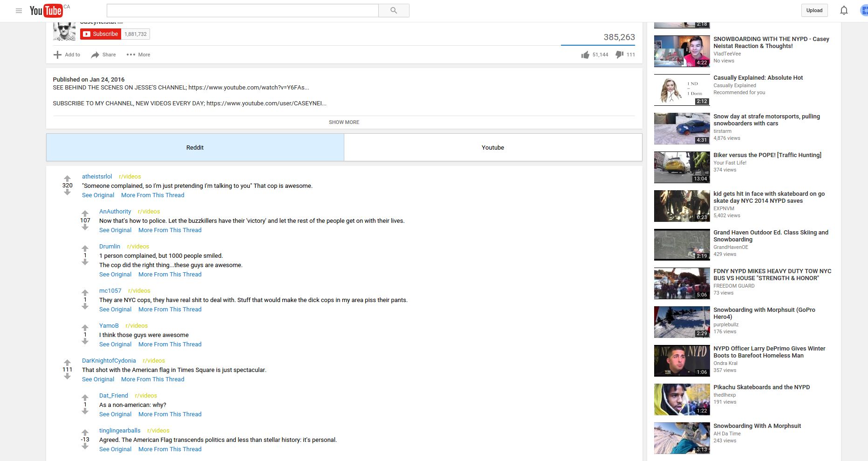The image size is (868, 461).
Task: Upvote tinglingearballs' comment
Action: coord(85,433)
